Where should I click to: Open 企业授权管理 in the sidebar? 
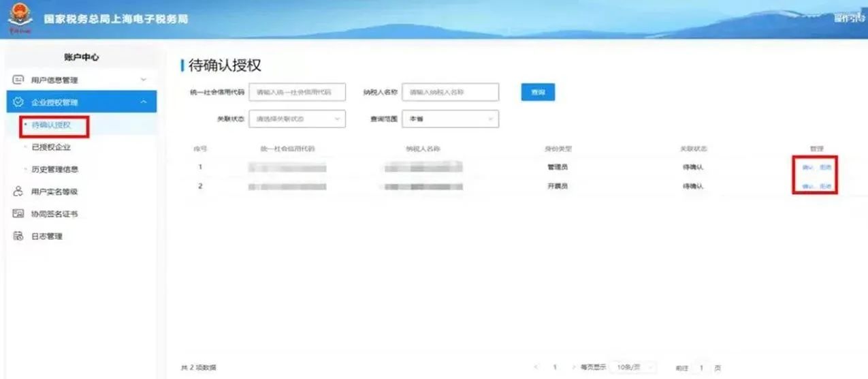82,102
